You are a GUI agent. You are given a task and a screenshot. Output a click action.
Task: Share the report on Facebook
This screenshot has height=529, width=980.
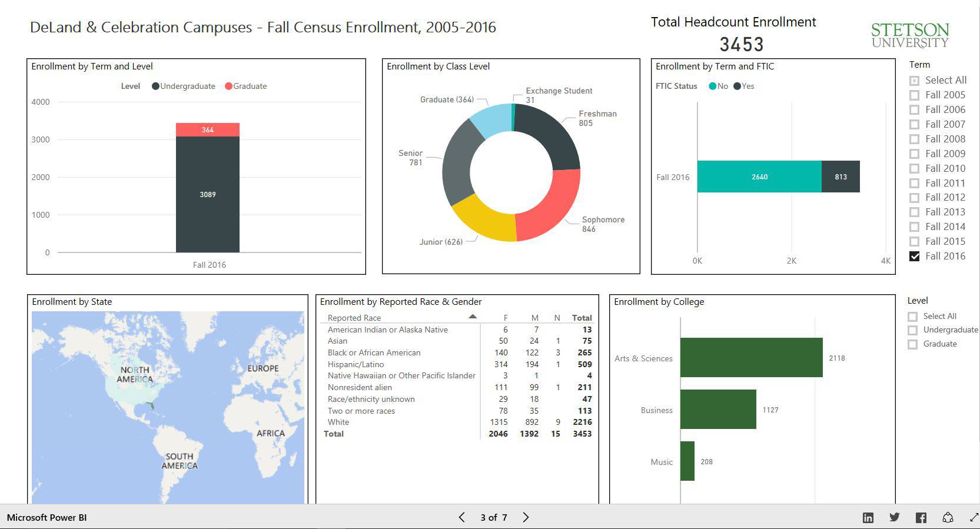[921, 518]
